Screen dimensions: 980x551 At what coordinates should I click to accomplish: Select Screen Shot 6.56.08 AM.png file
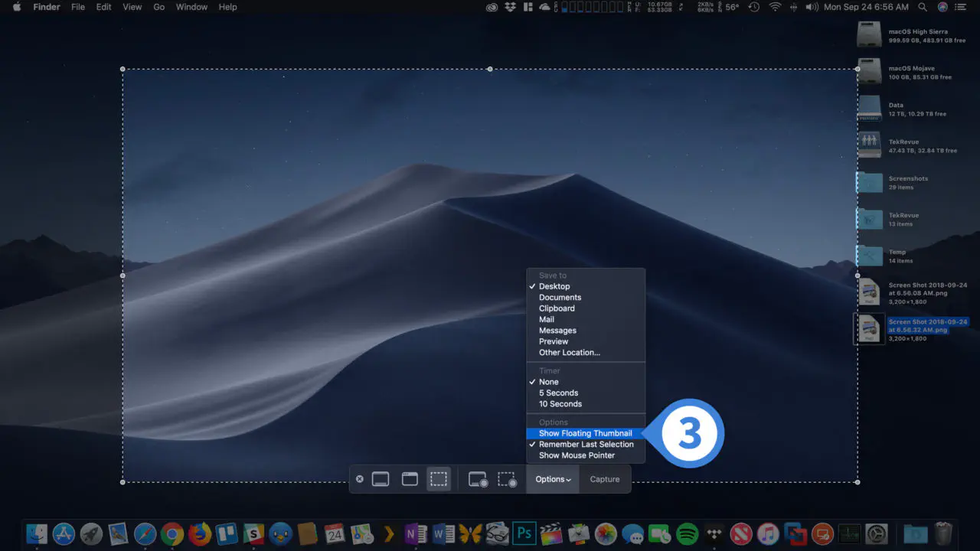click(x=870, y=292)
